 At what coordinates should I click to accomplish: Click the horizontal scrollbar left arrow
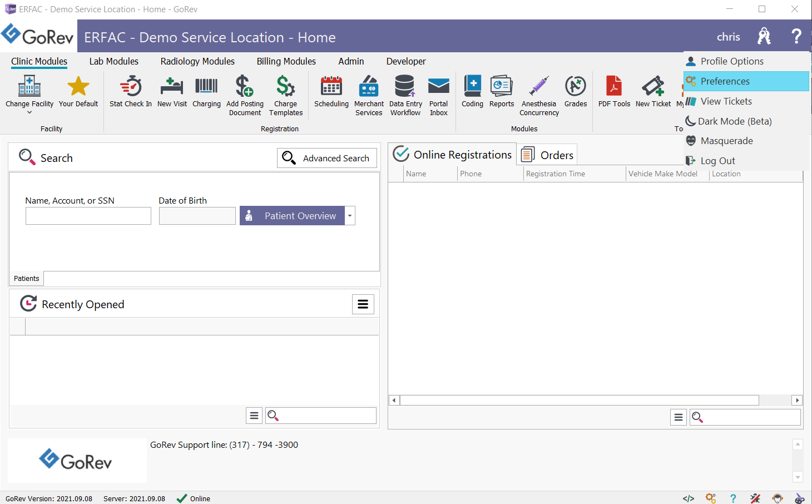tap(394, 400)
